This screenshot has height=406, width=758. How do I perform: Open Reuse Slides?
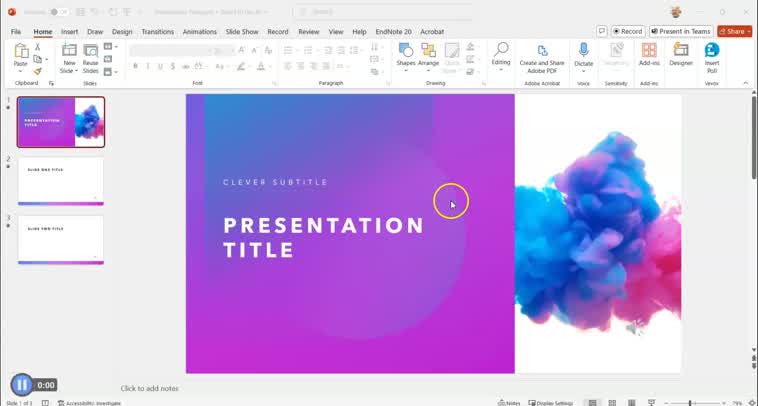(90, 59)
